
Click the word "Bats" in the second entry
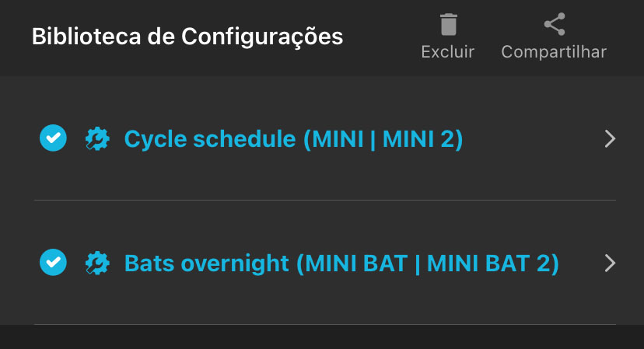(150, 263)
